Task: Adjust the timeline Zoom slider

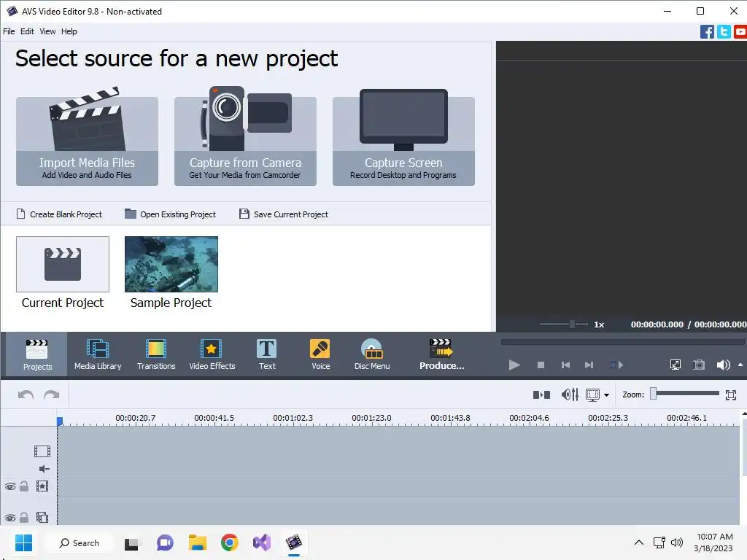Action: click(686, 393)
